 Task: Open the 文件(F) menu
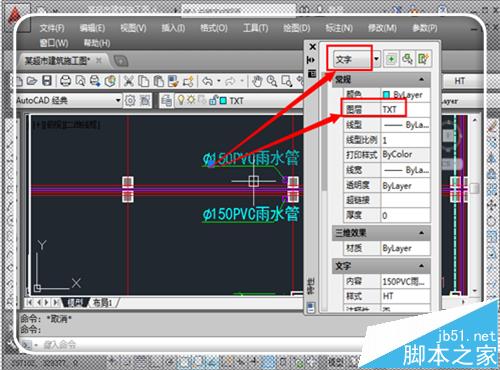coord(52,28)
